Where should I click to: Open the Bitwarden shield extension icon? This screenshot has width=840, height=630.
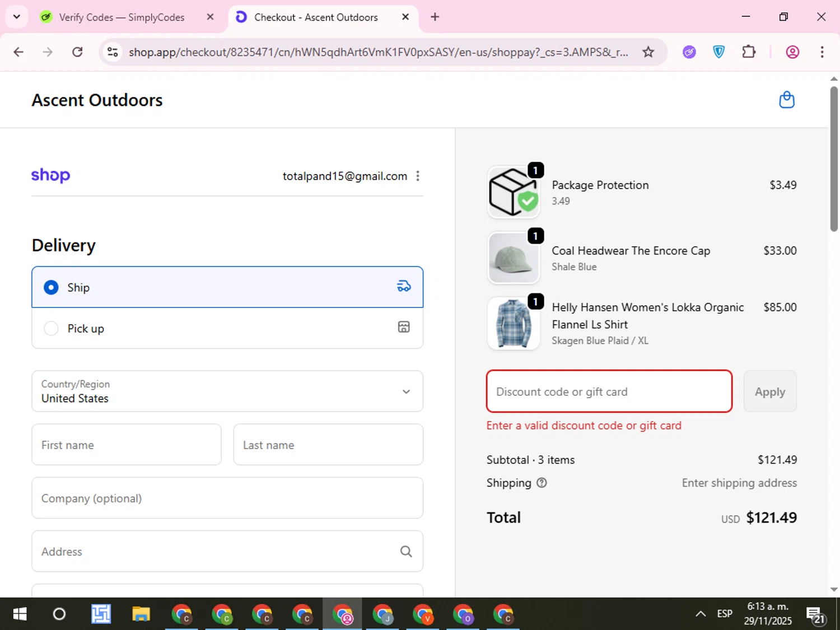pyautogui.click(x=719, y=52)
